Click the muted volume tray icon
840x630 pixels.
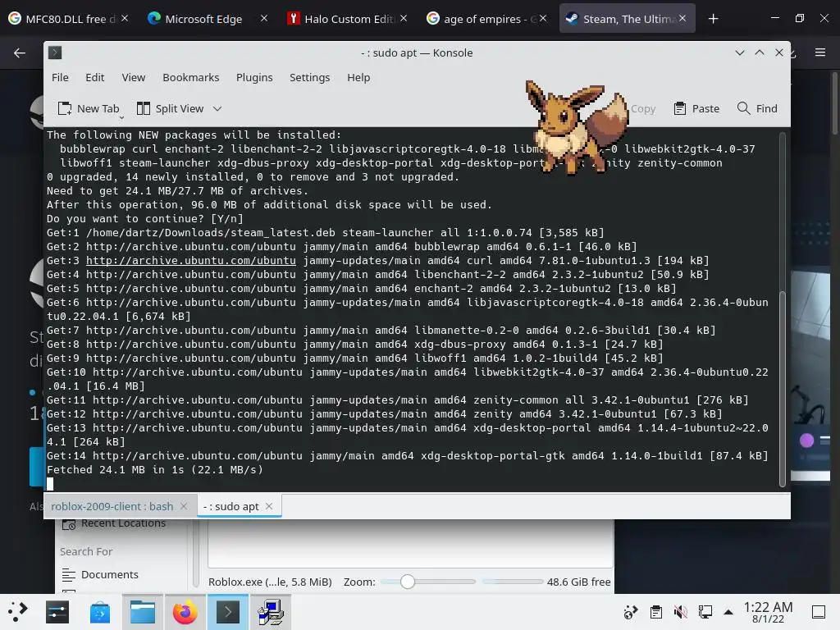(x=680, y=612)
